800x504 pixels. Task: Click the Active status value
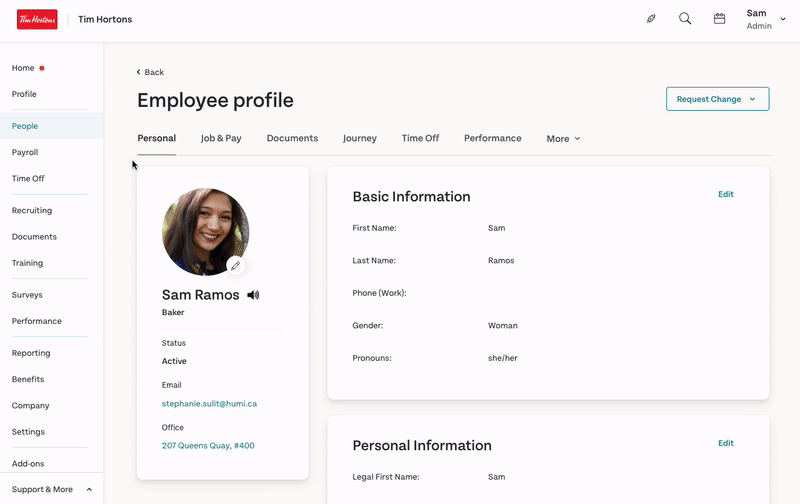pos(174,361)
